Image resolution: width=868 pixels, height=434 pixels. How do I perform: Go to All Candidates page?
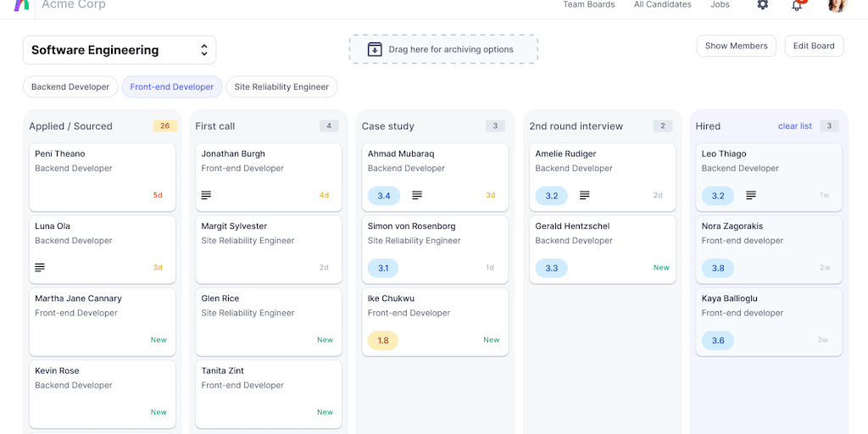663,5
